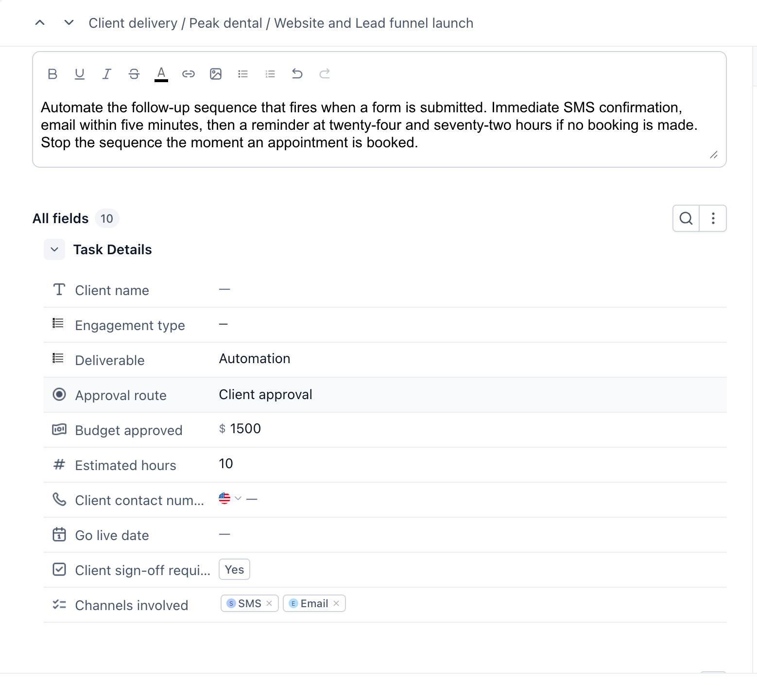The image size is (757, 700).
Task: Toggle strikethrough formatting
Action: tap(134, 74)
